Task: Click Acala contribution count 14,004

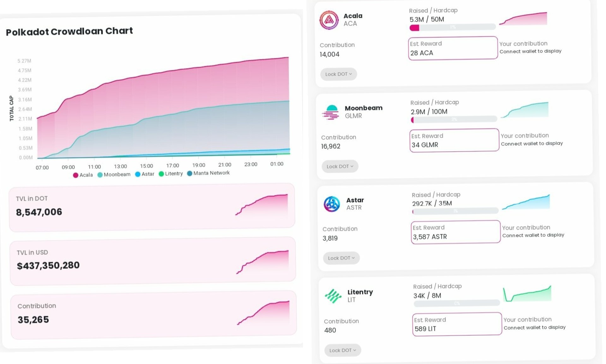Action: tap(330, 54)
